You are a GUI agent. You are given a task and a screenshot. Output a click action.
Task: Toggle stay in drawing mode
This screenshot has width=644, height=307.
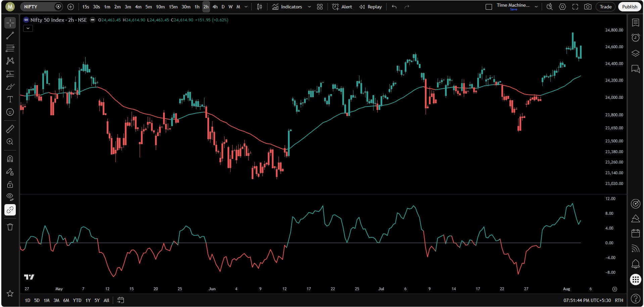[x=10, y=172]
